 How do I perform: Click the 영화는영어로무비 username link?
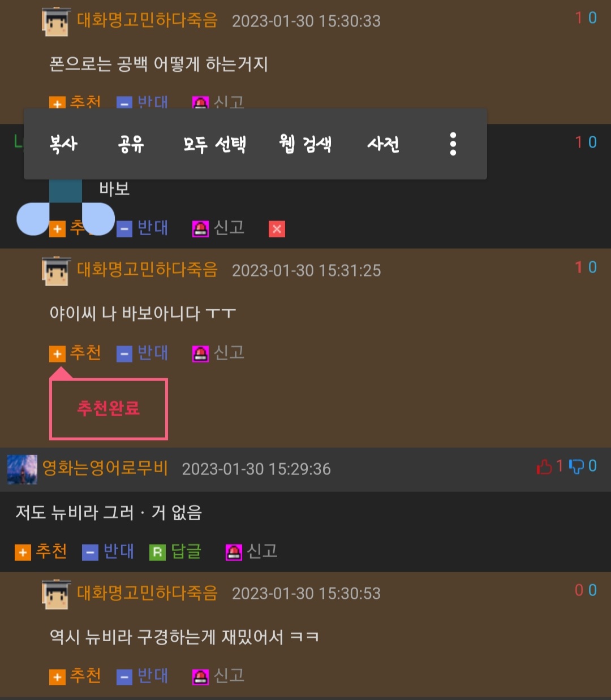pos(105,468)
